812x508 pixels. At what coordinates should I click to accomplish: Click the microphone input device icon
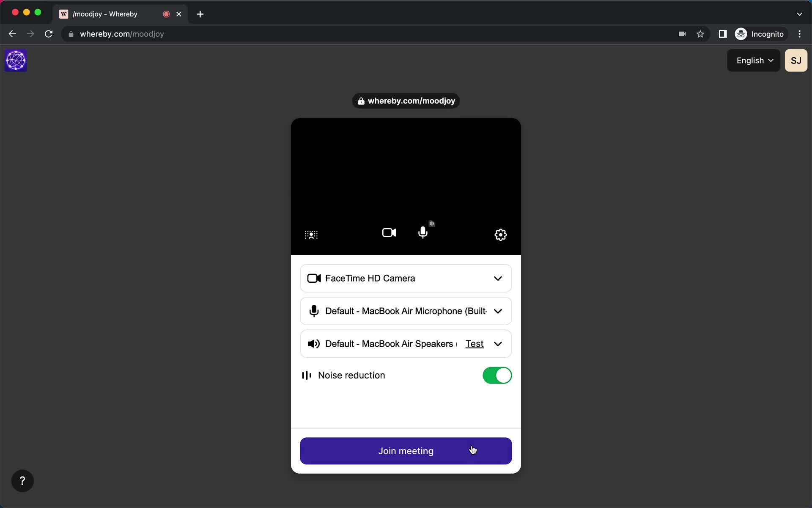point(314,311)
